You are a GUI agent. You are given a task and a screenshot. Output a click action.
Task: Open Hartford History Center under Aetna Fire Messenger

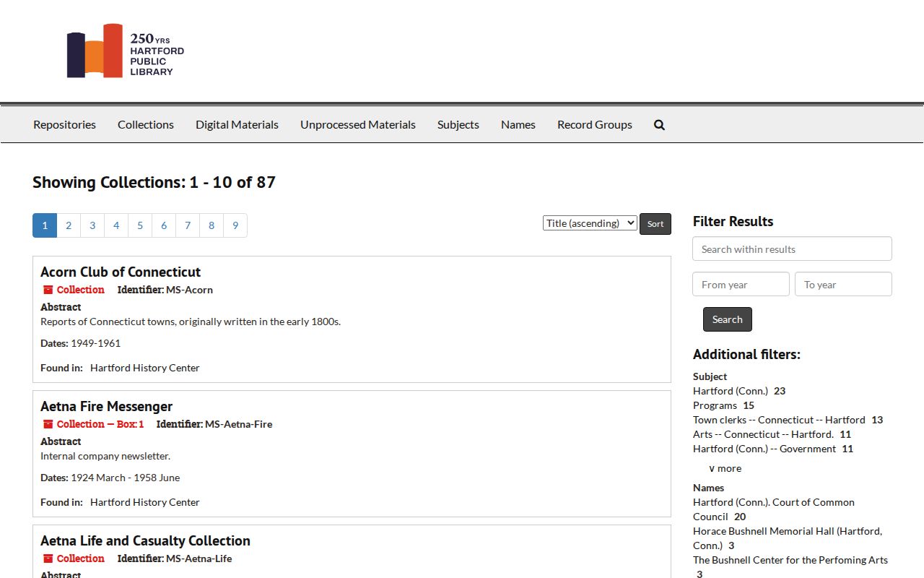[144, 502]
